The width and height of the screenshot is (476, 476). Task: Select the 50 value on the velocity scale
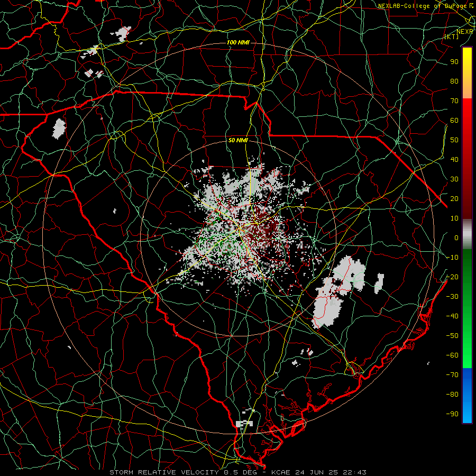pos(454,140)
